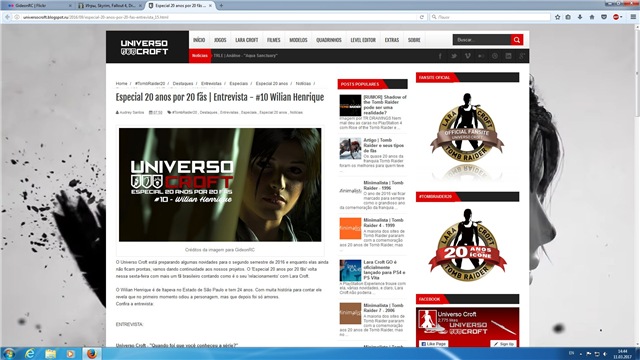Open the LARA CROFT menu item
The image size is (640, 360).
(247, 40)
